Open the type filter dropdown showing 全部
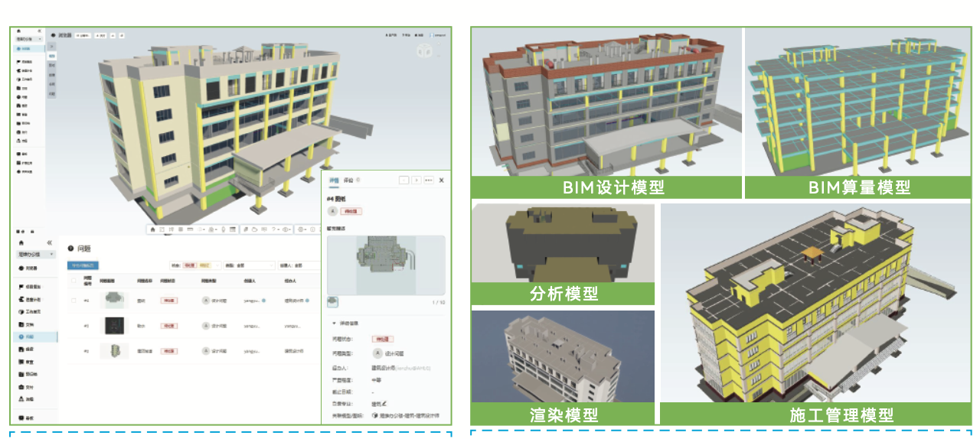 [248, 265]
